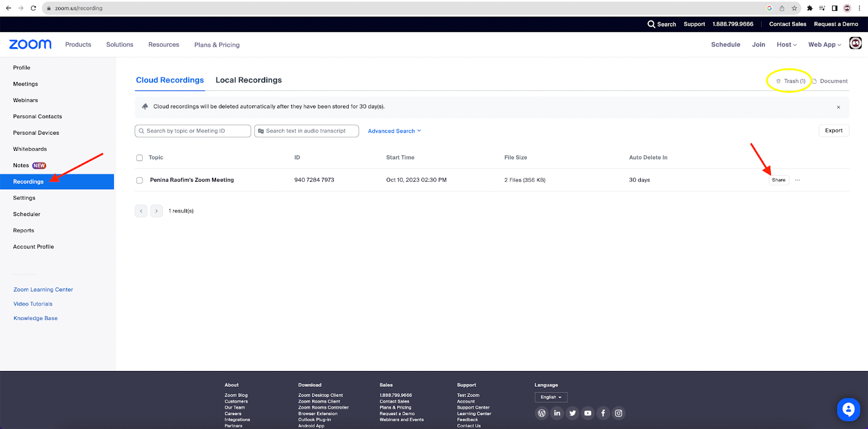The image size is (868, 429).
Task: Open Zoom's Instagram page
Action: click(618, 413)
